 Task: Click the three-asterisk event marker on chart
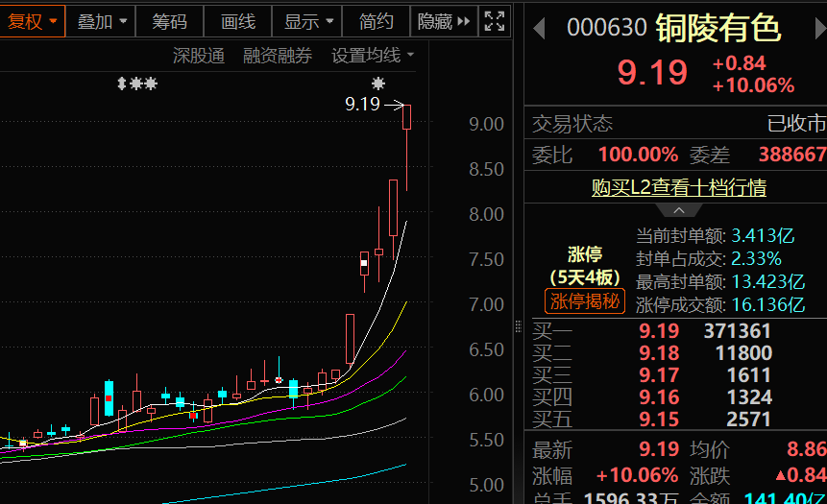click(x=137, y=84)
